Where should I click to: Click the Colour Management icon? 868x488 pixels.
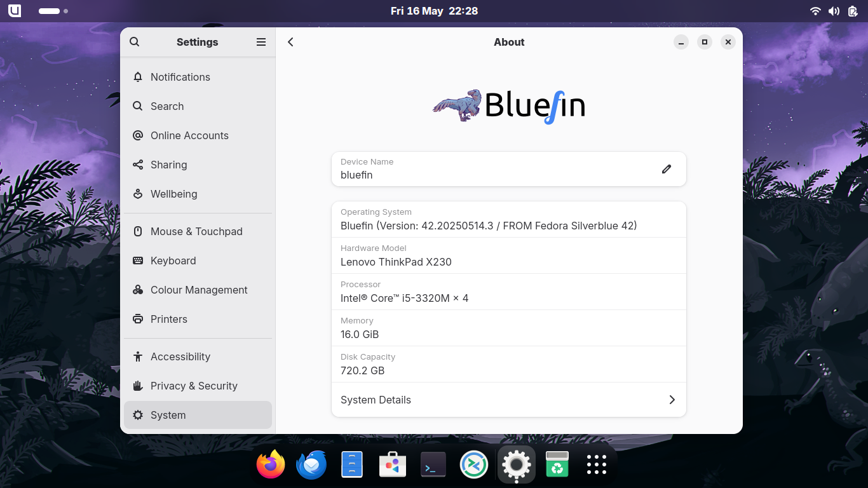138,290
